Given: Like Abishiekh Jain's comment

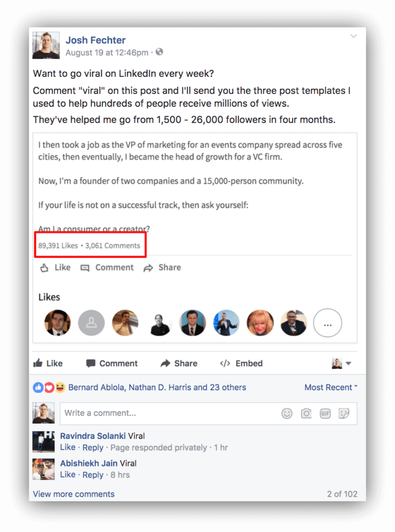Looking at the screenshot, I should 68,475.
